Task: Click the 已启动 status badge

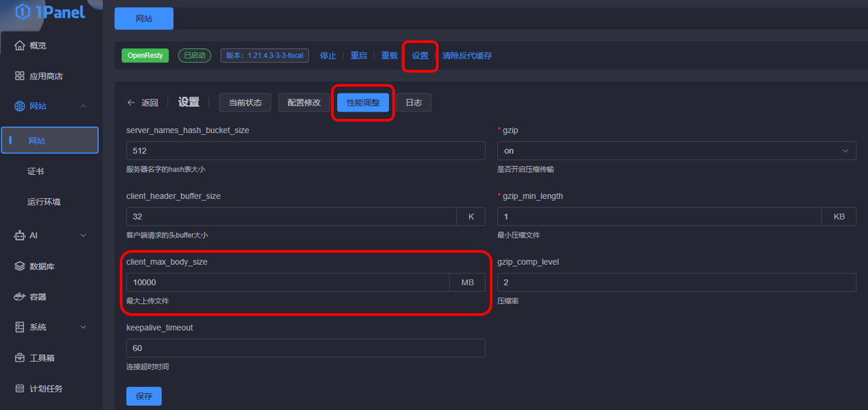Action: 194,56
